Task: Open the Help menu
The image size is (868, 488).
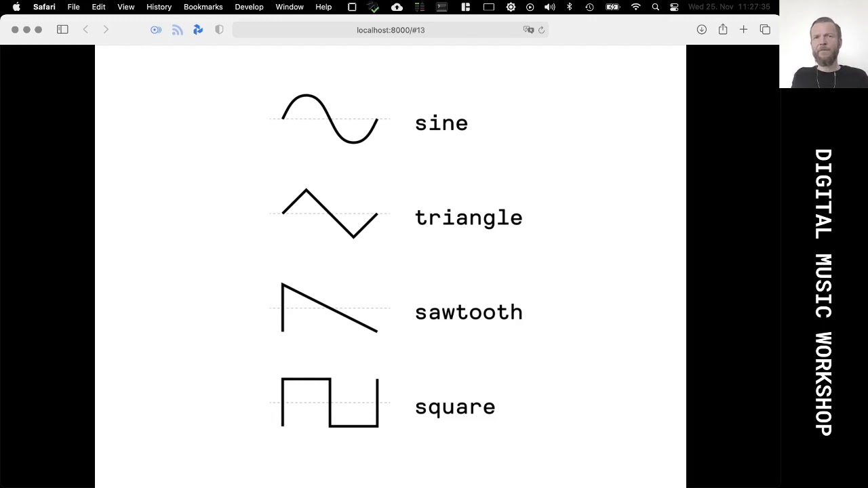Action: pyautogui.click(x=323, y=7)
